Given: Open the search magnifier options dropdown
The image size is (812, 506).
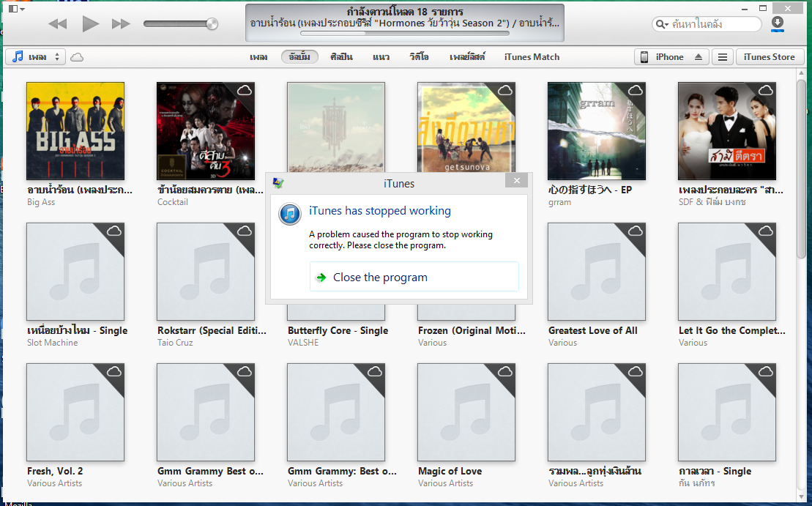Looking at the screenshot, I should pyautogui.click(x=662, y=24).
